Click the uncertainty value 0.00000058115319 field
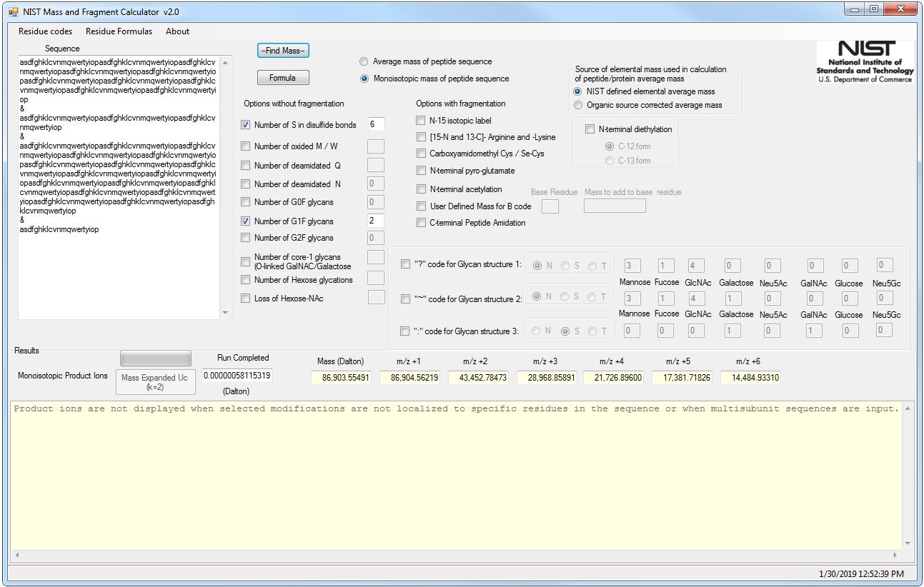The width and height of the screenshot is (924, 587). pyautogui.click(x=237, y=376)
